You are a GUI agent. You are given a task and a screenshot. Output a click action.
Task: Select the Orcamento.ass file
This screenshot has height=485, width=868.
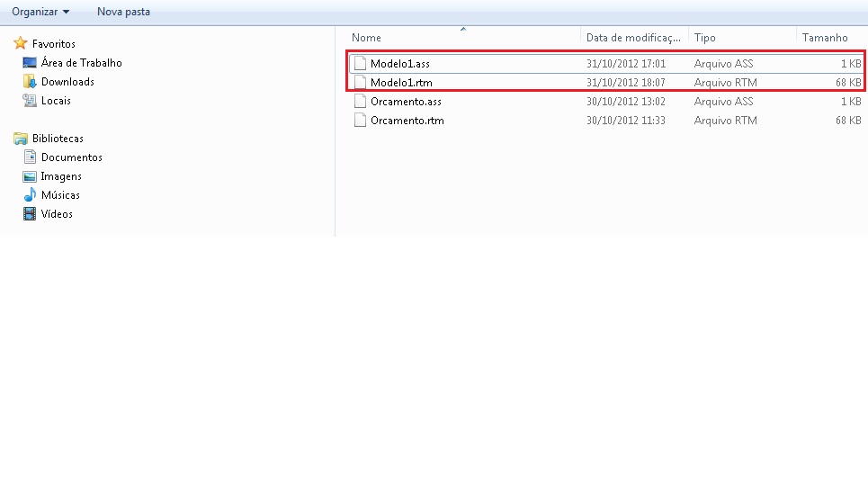(607, 102)
